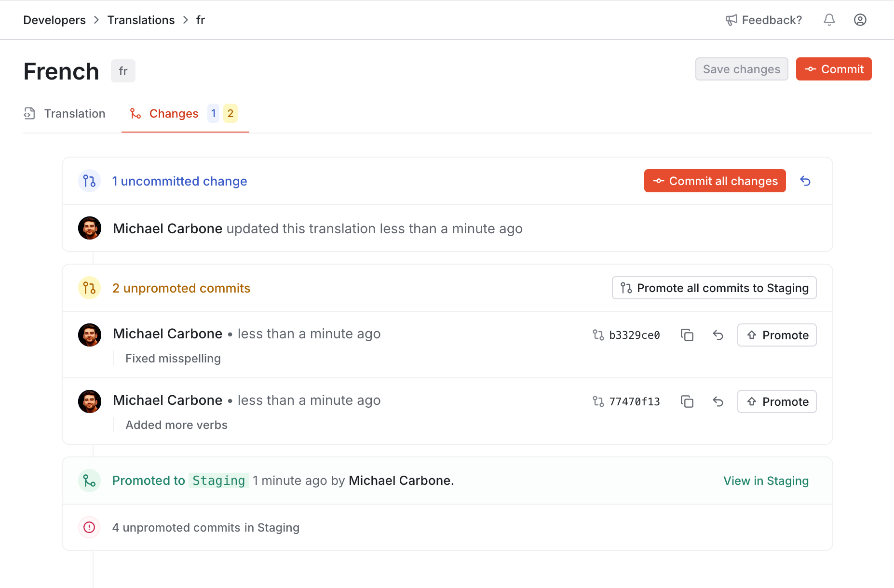Revert the 'Fixed misspelling' commit
This screenshot has height=588, width=894.
[718, 335]
